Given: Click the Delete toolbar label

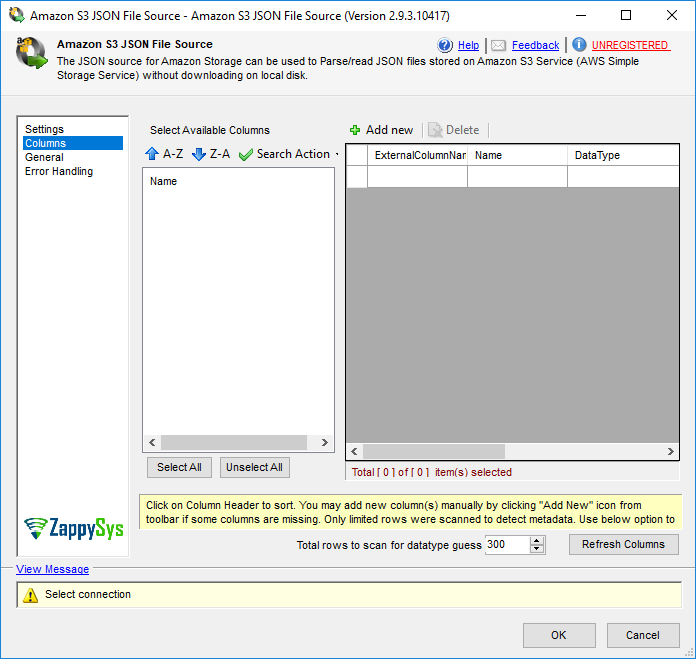Looking at the screenshot, I should (463, 130).
